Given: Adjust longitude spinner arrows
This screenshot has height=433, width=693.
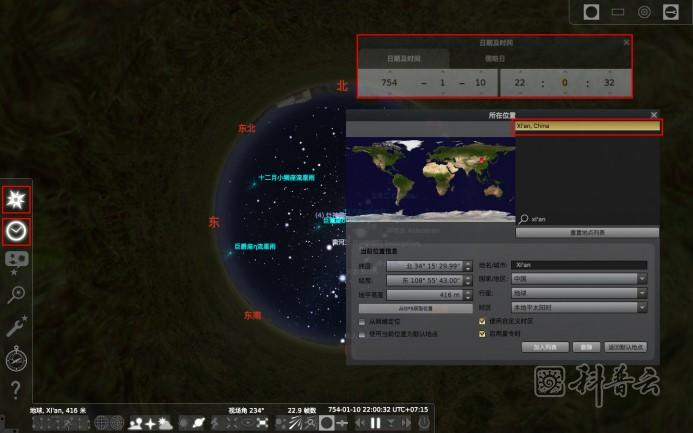Looking at the screenshot, I should tap(468, 280).
